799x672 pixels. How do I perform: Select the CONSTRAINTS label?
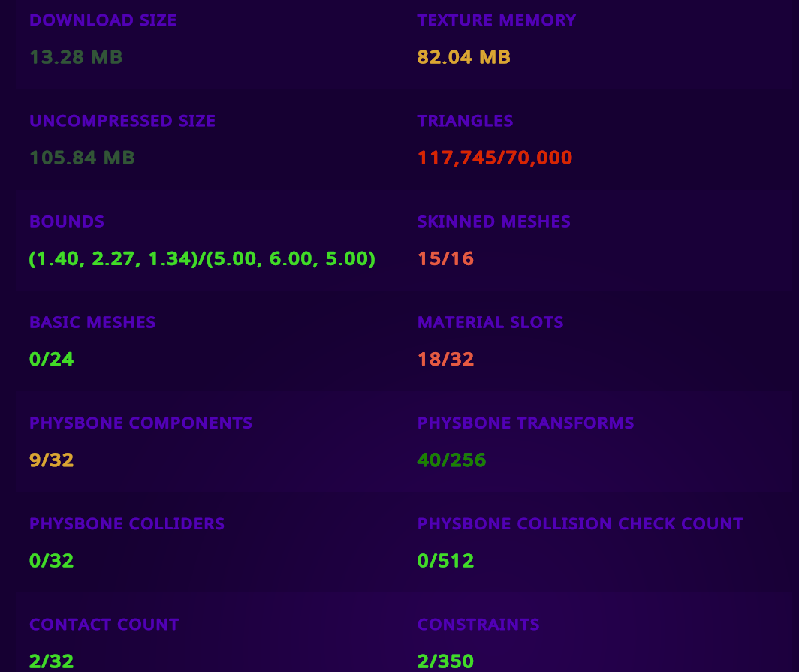(x=478, y=625)
